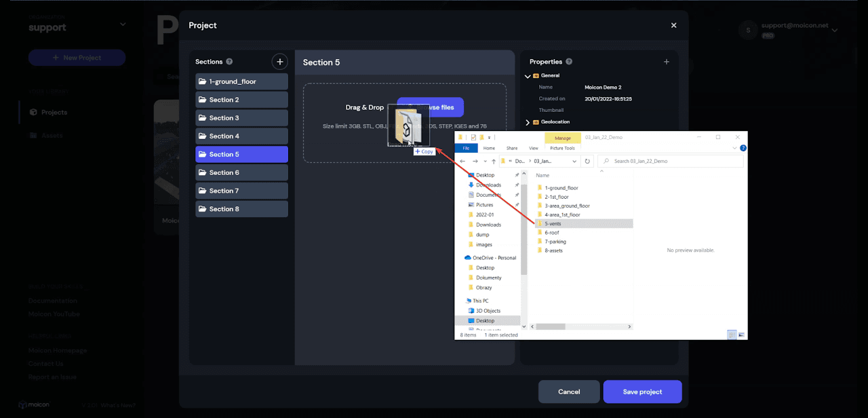Collapse the General properties group
The width and height of the screenshot is (868, 418).
click(x=528, y=76)
